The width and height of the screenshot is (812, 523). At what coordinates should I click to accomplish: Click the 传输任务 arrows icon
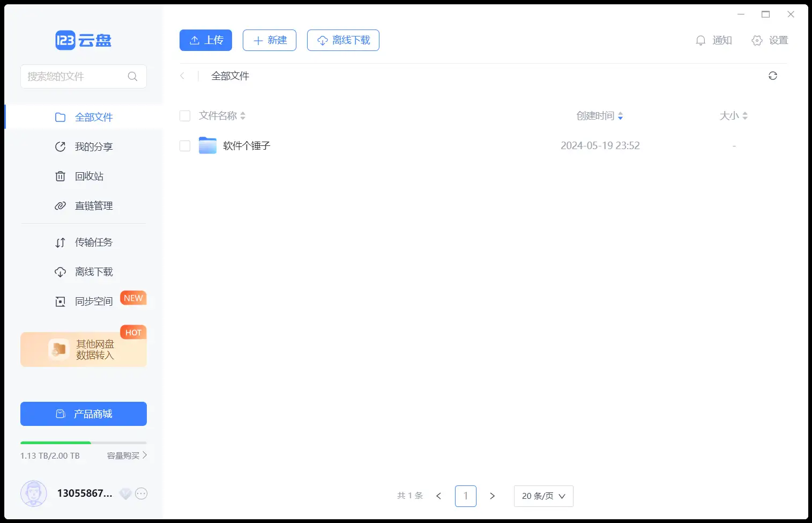pyautogui.click(x=61, y=242)
